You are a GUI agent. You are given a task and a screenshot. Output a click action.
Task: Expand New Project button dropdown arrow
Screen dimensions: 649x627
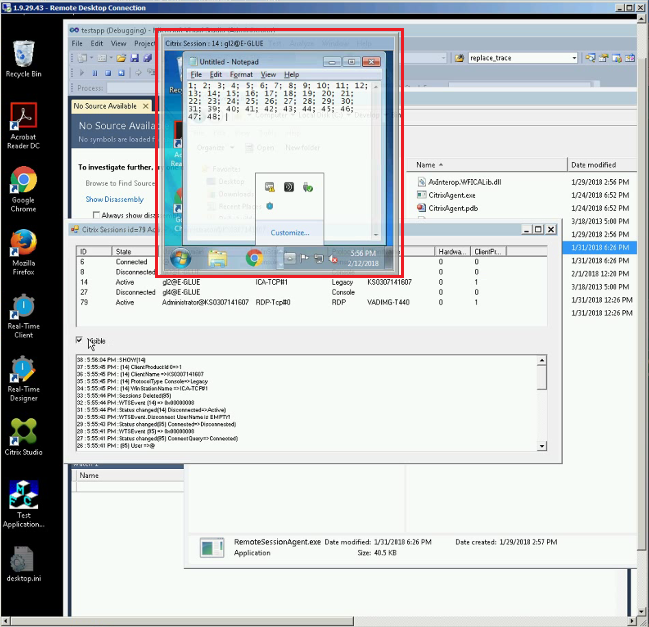point(91,58)
